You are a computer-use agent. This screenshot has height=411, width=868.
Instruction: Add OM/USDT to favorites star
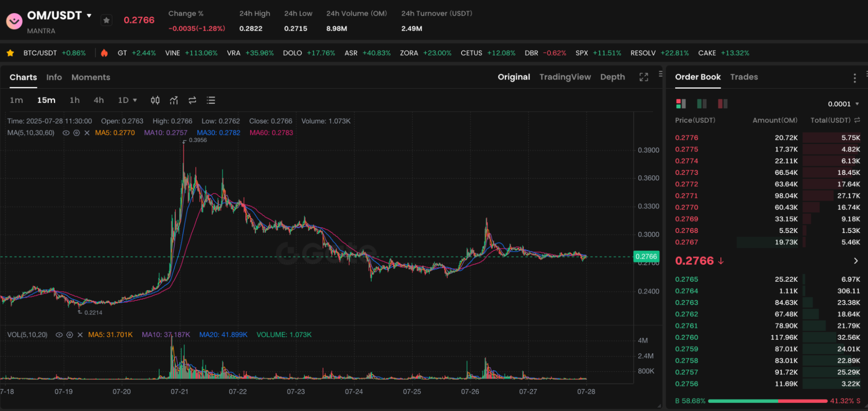point(106,20)
